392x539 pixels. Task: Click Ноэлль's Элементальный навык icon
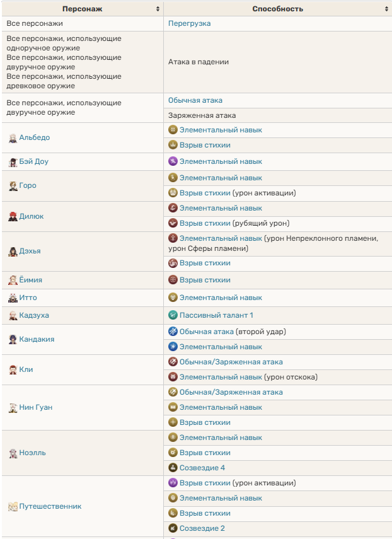click(x=173, y=438)
